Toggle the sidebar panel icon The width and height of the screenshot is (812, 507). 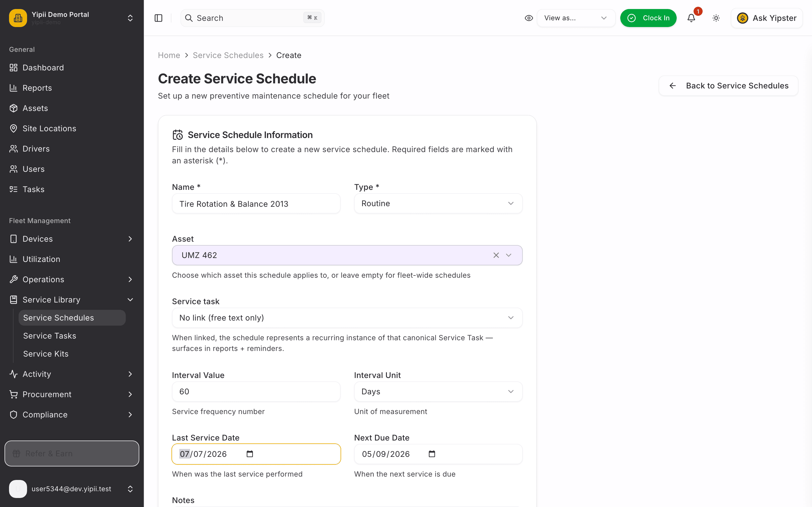point(158,18)
